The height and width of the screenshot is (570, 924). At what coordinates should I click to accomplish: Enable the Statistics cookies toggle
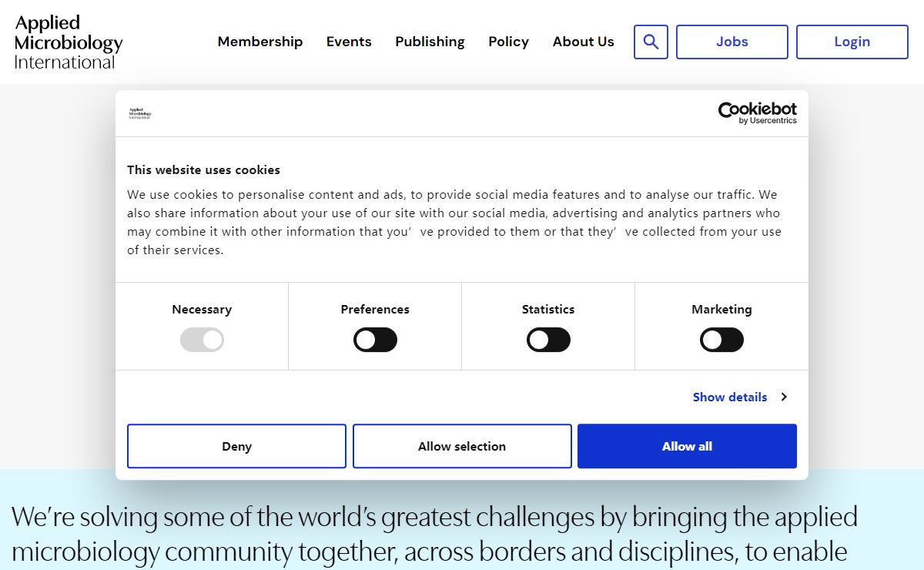[548, 340]
